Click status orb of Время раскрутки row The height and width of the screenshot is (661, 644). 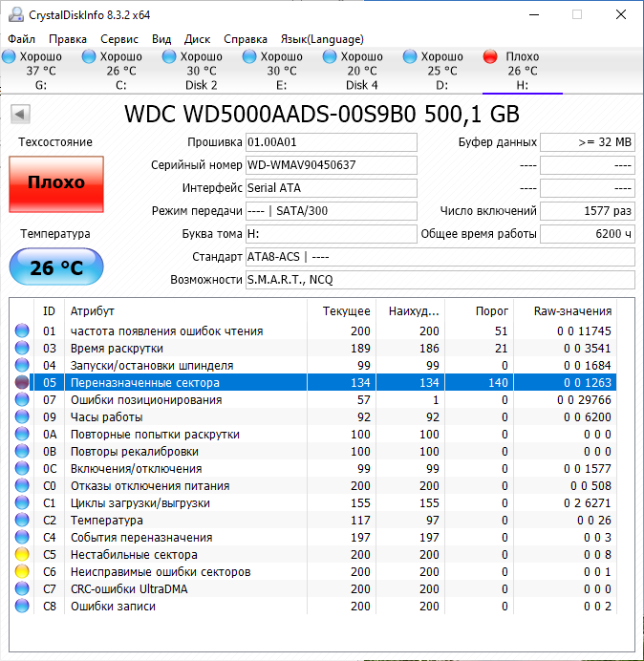point(22,349)
